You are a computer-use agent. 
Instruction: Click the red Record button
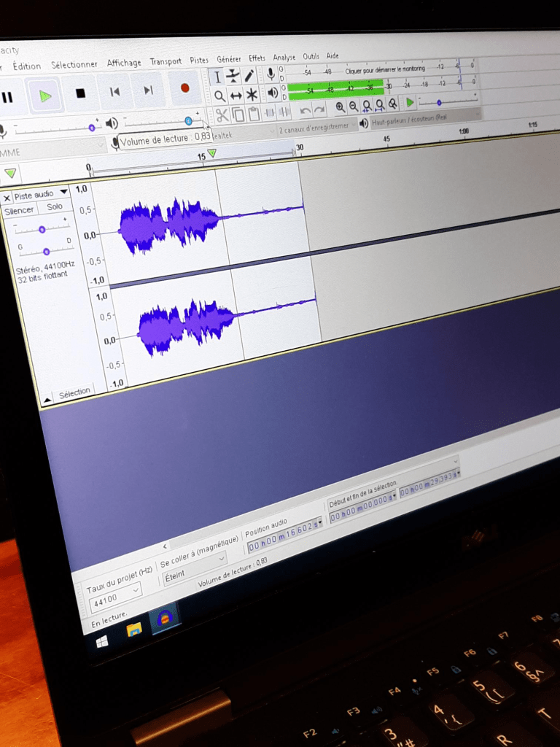[184, 88]
